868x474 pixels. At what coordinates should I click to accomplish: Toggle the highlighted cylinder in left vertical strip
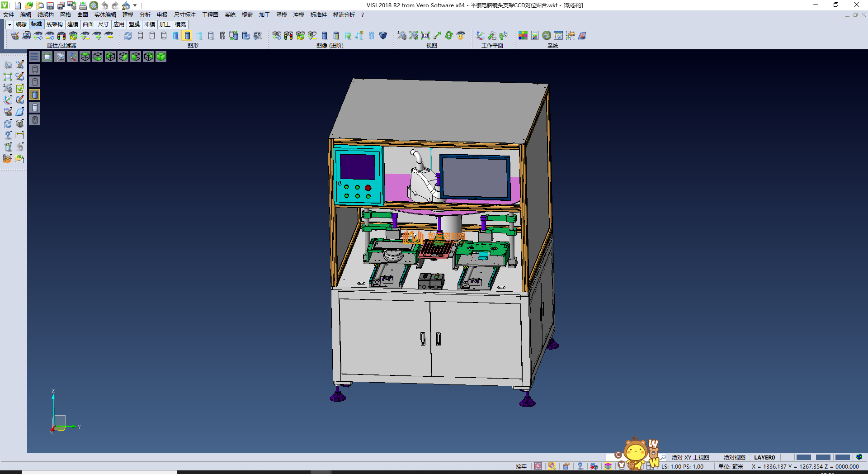pos(35,95)
